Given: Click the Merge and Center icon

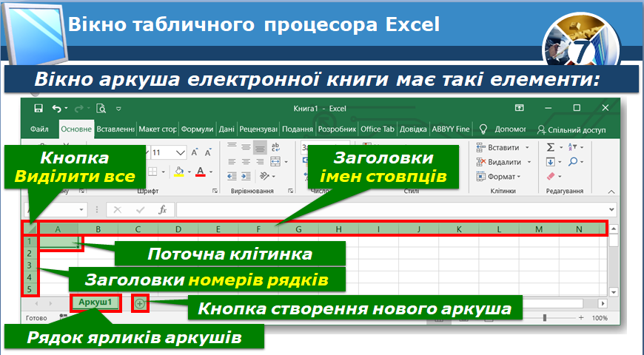Looking at the screenshot, I should pos(275,162).
